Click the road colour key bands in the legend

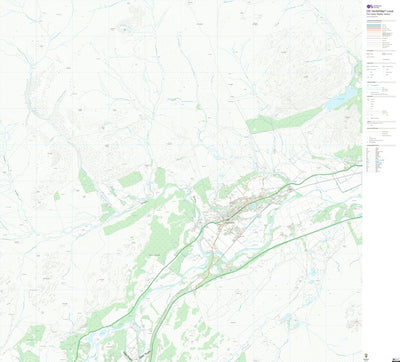[x=374, y=27]
